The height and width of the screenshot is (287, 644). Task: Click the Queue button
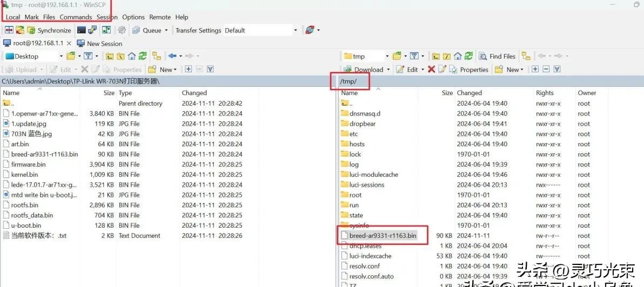coord(146,30)
